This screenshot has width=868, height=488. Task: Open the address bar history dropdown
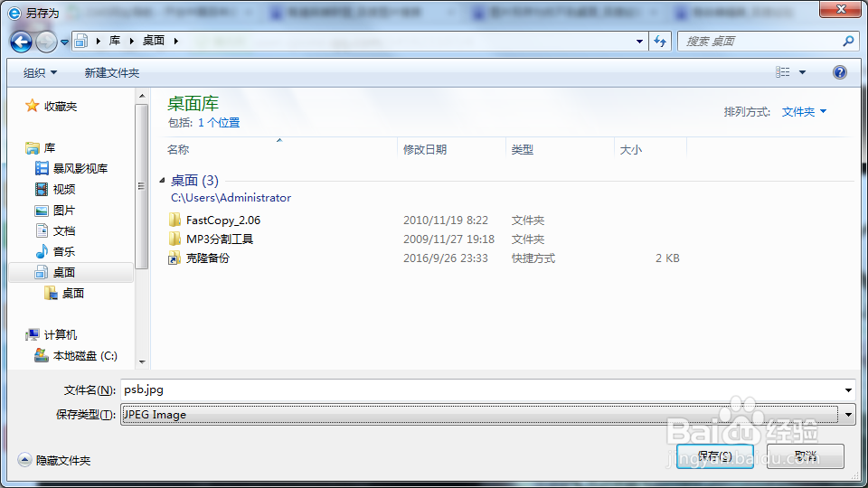pos(639,41)
